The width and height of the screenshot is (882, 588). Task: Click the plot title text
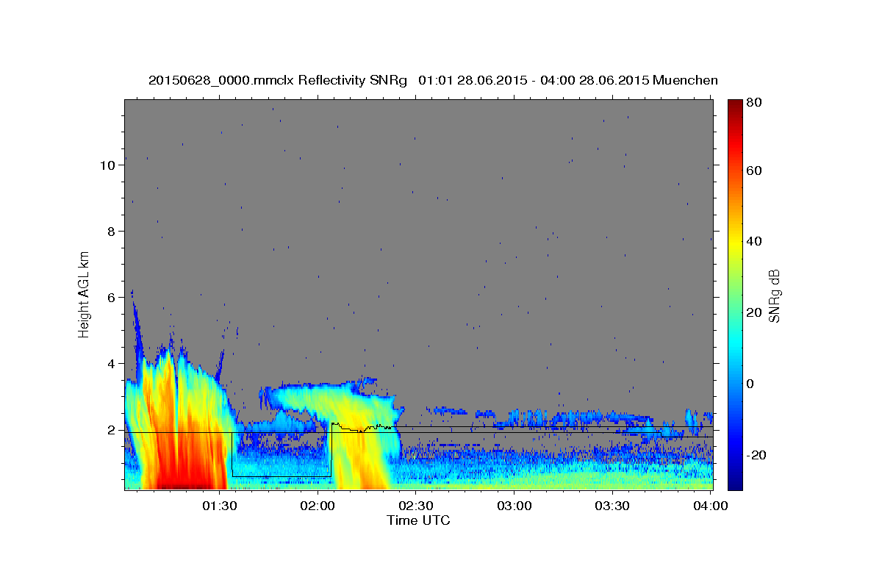pyautogui.click(x=433, y=80)
